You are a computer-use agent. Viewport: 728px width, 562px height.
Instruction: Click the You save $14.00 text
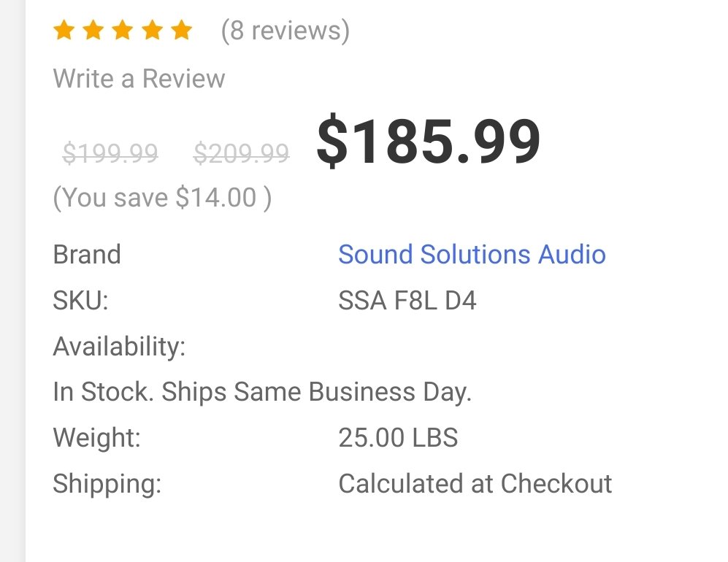pos(162,198)
